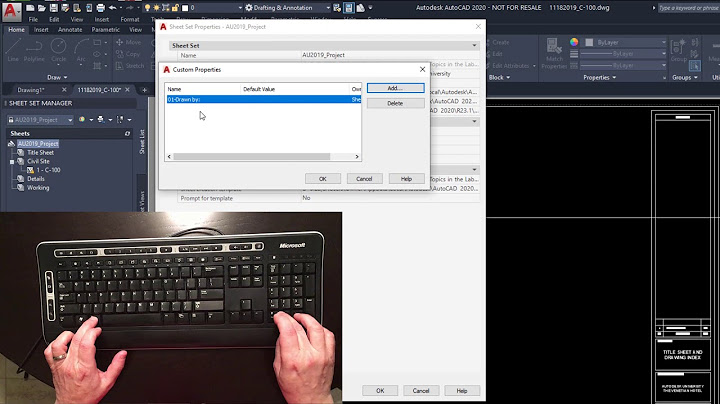Screen dimensions: 720x404
Task: Click the Sheet List vertical tab
Action: (142, 141)
